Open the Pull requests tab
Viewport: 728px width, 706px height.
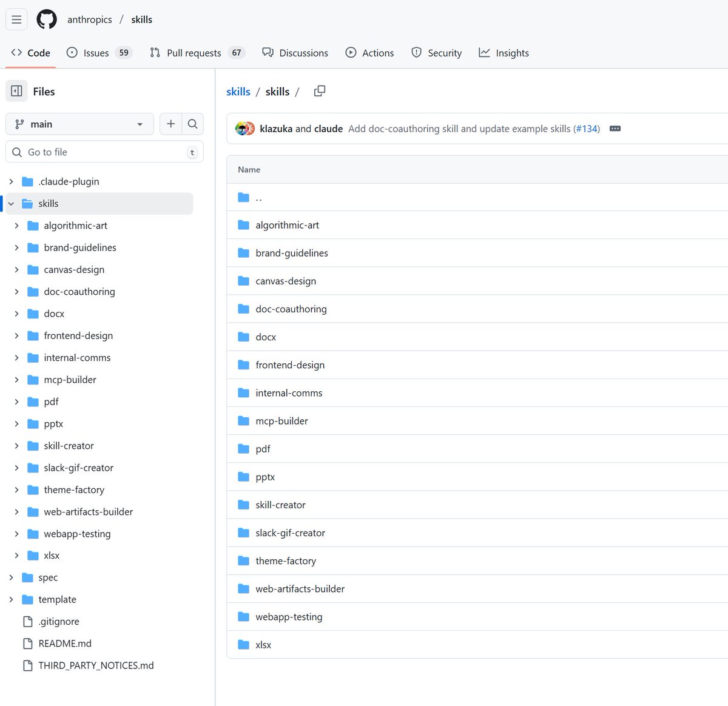pyautogui.click(x=197, y=53)
